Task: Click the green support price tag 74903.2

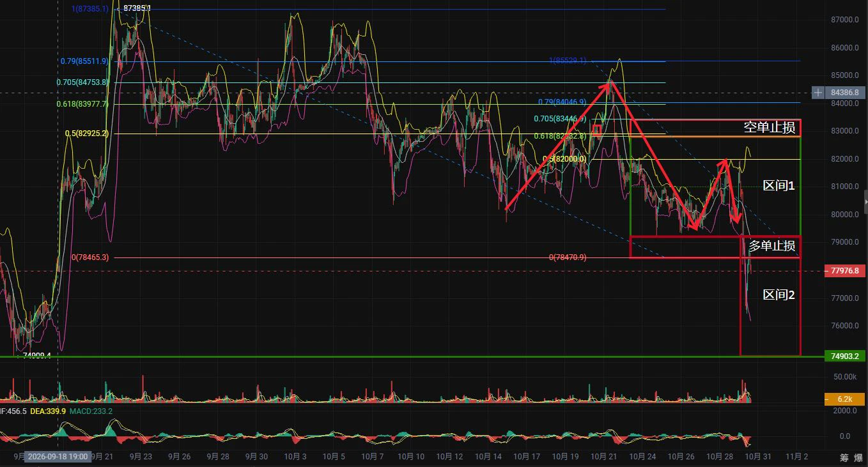Action: pos(845,356)
